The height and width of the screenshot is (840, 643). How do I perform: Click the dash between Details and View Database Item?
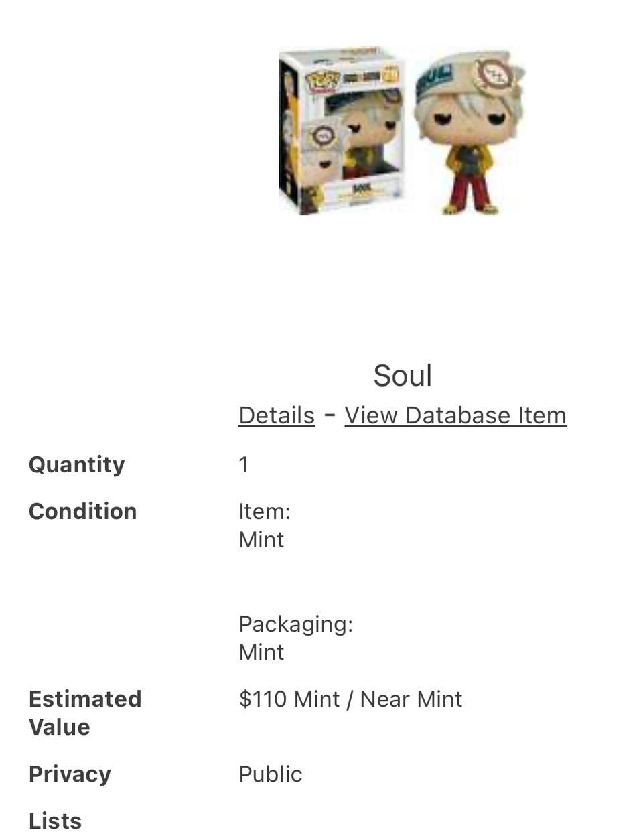(330, 415)
